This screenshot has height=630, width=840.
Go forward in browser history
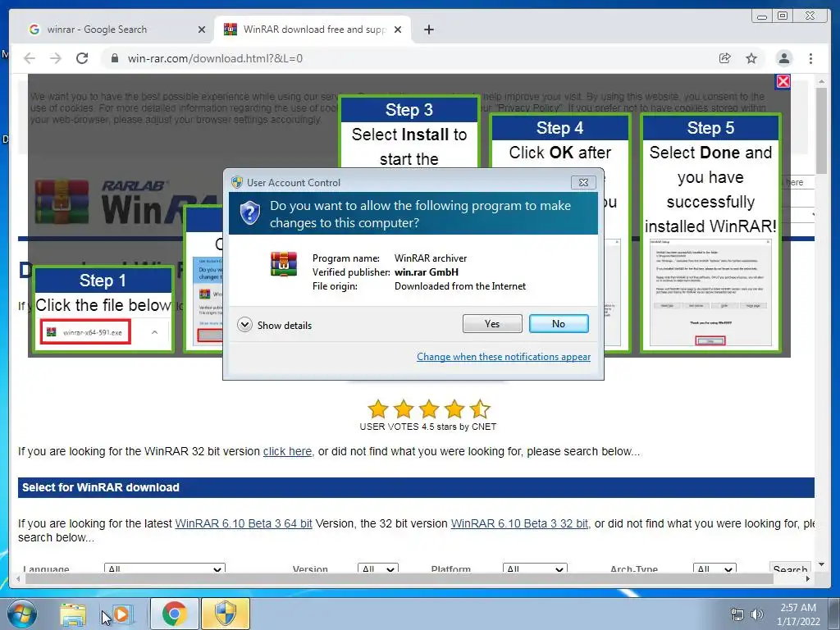(x=56, y=58)
